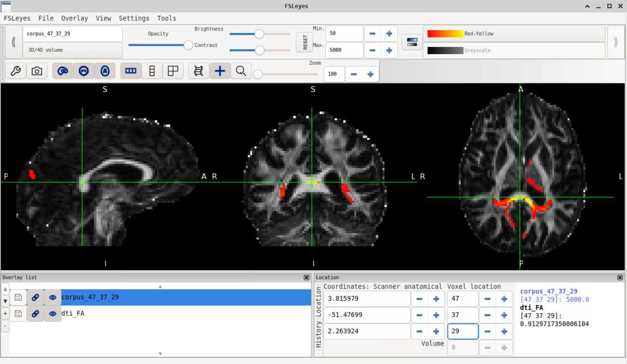Open the Tools menu
Viewport: 627px width, 364px height.
[x=166, y=18]
